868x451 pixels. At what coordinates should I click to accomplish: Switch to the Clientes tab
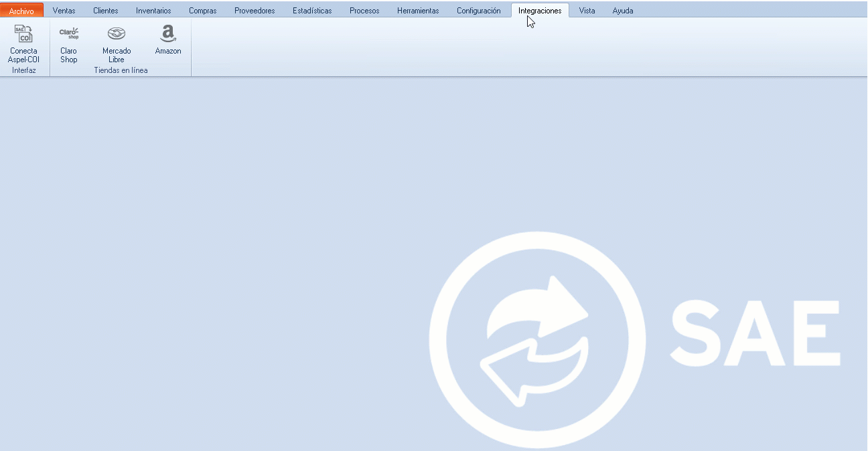coord(106,10)
